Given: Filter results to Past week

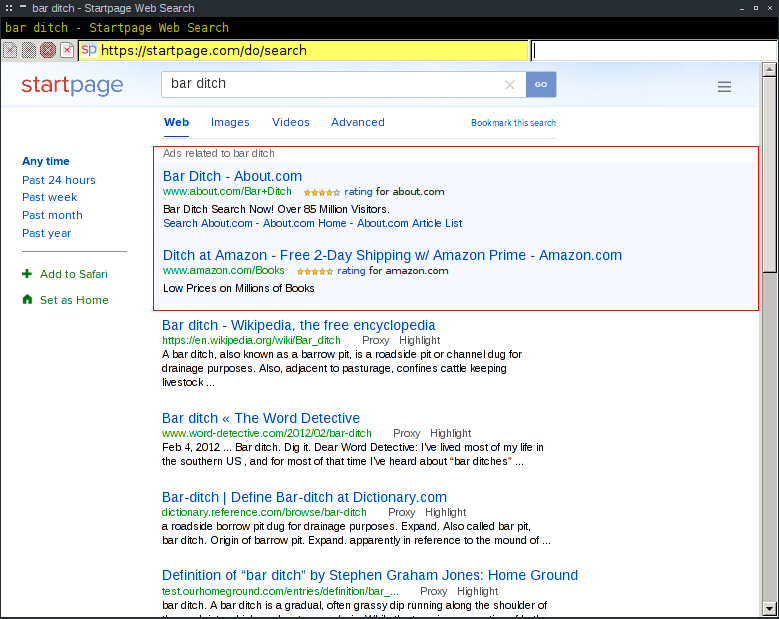Looking at the screenshot, I should [50, 197].
